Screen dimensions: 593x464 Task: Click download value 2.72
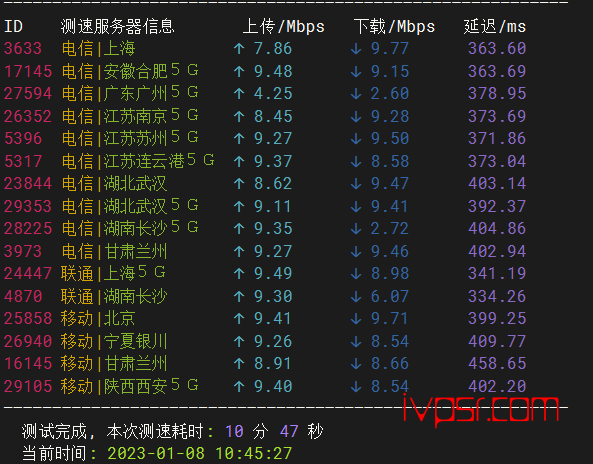[x=390, y=228]
